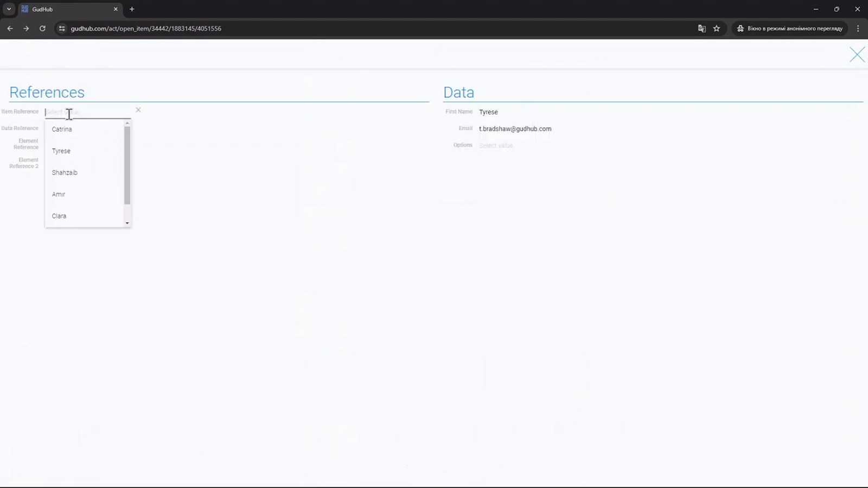
Task: Go back to previous browser page
Action: tap(10, 28)
